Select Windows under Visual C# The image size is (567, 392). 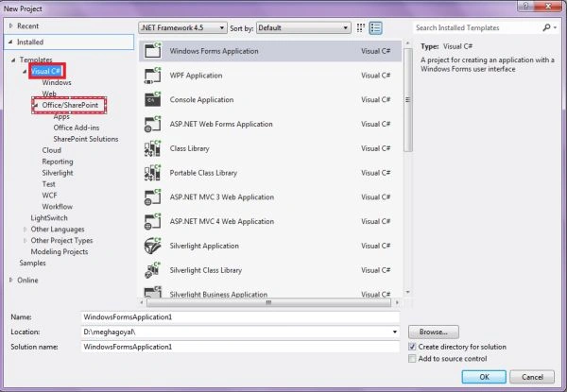pyautogui.click(x=57, y=83)
